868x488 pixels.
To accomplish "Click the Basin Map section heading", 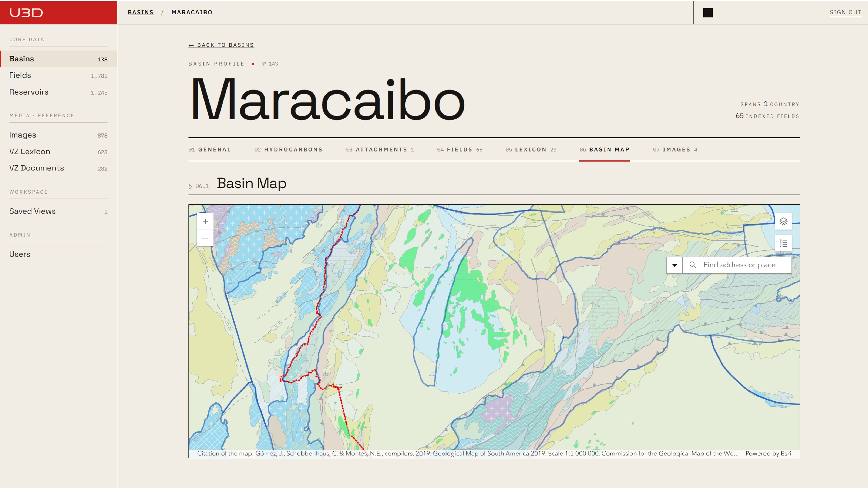I will pyautogui.click(x=251, y=184).
